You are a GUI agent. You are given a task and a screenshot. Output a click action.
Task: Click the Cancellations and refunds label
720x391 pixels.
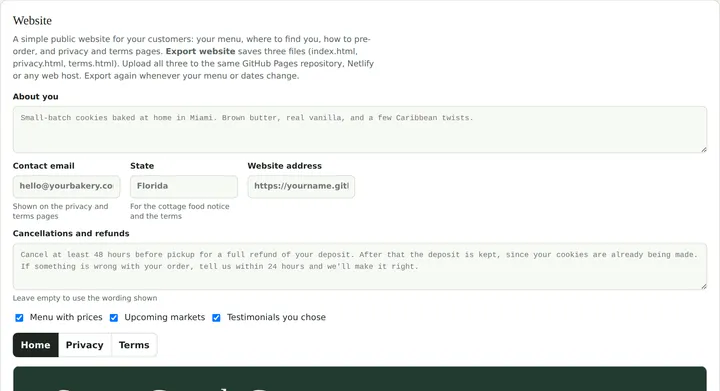coord(71,233)
